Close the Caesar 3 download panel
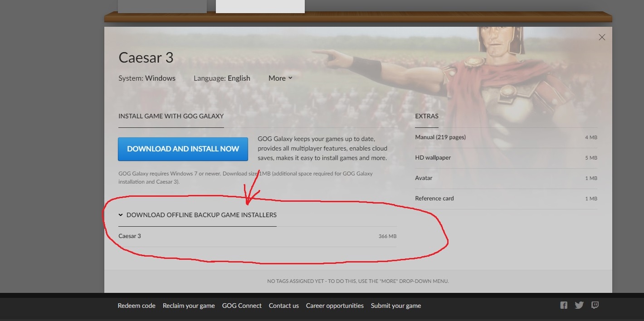Image resolution: width=644 pixels, height=321 pixels. 602,37
